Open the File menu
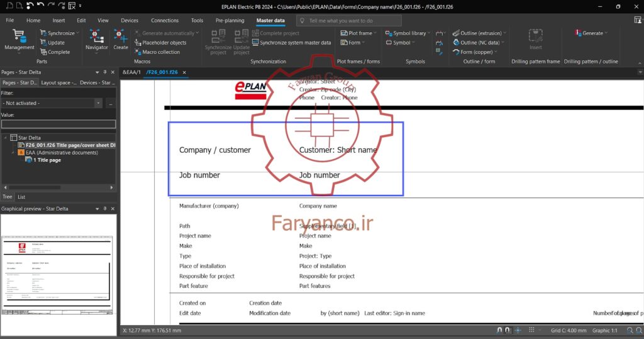The image size is (644, 339). (x=10, y=20)
